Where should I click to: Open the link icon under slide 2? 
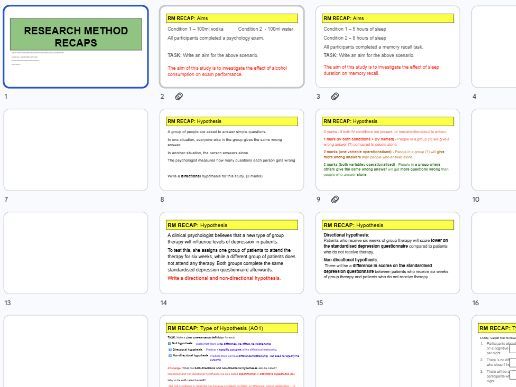point(179,96)
